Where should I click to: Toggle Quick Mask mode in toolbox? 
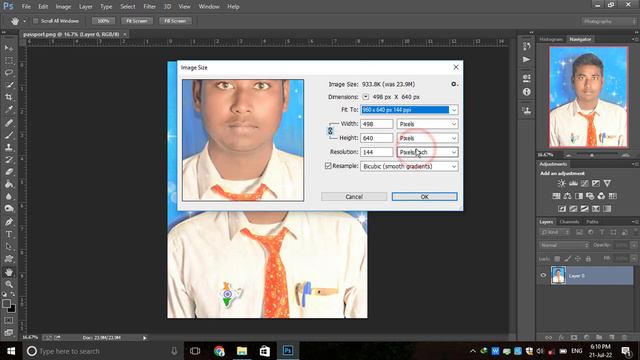coord(9,321)
